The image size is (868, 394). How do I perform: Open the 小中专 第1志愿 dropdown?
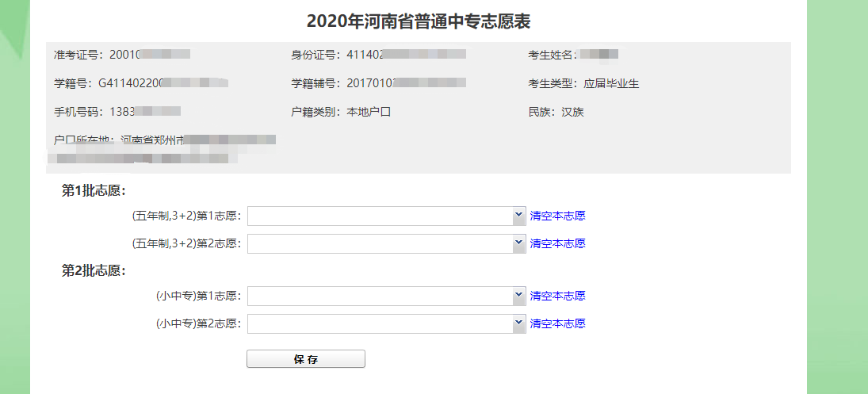pyautogui.click(x=386, y=296)
